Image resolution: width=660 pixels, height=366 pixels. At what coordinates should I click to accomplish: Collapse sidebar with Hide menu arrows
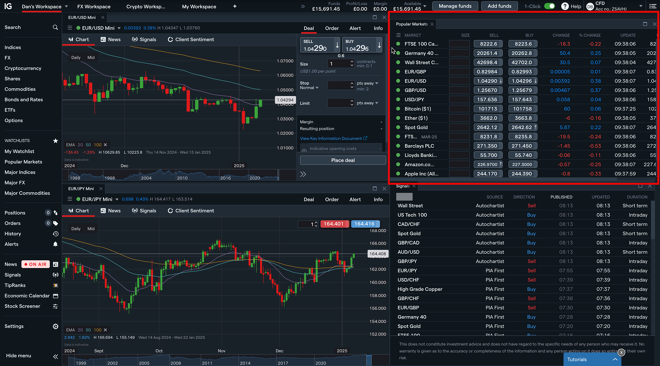tap(55, 356)
